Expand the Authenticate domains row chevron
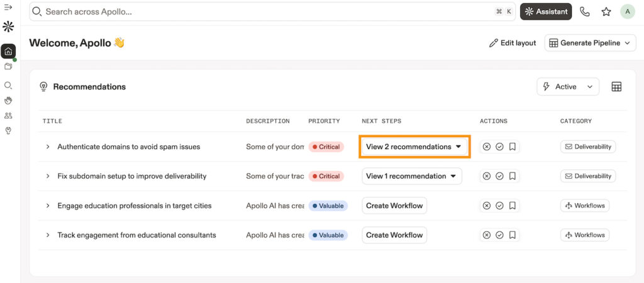The width and height of the screenshot is (644, 283). (x=48, y=147)
